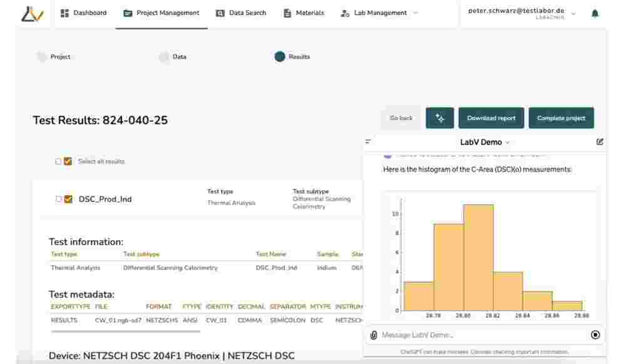Click the AI sparkle assistant button
The height and width of the screenshot is (364, 626).
coord(439,118)
